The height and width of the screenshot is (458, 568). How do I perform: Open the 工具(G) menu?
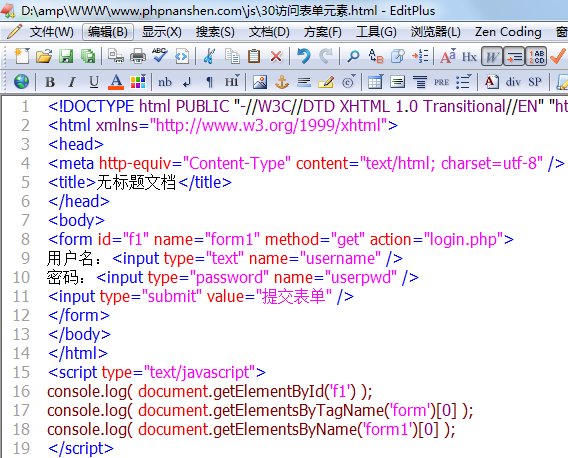tap(376, 32)
